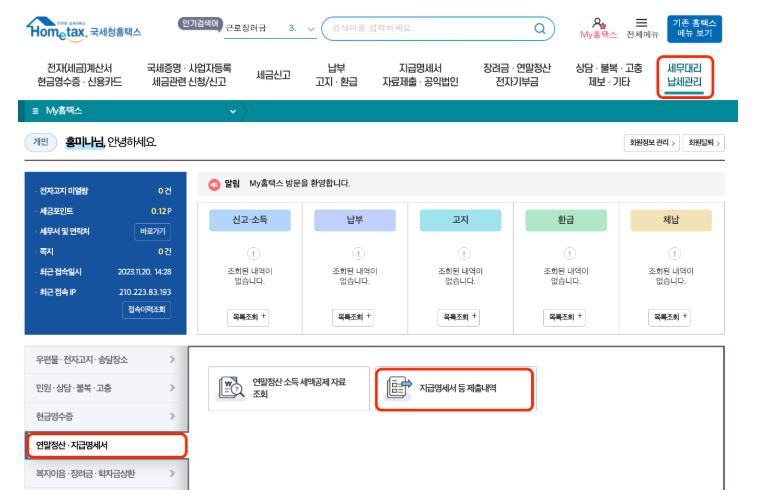
Task: Click 지급명세서 등 제출내역 document icon
Action: pyautogui.click(x=399, y=388)
